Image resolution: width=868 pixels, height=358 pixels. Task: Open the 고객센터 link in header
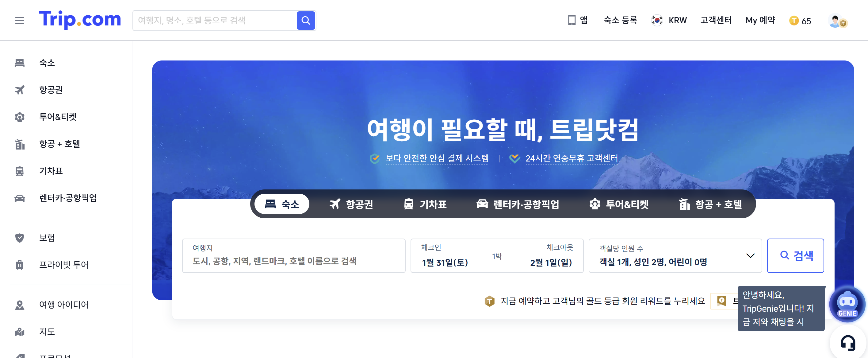716,21
